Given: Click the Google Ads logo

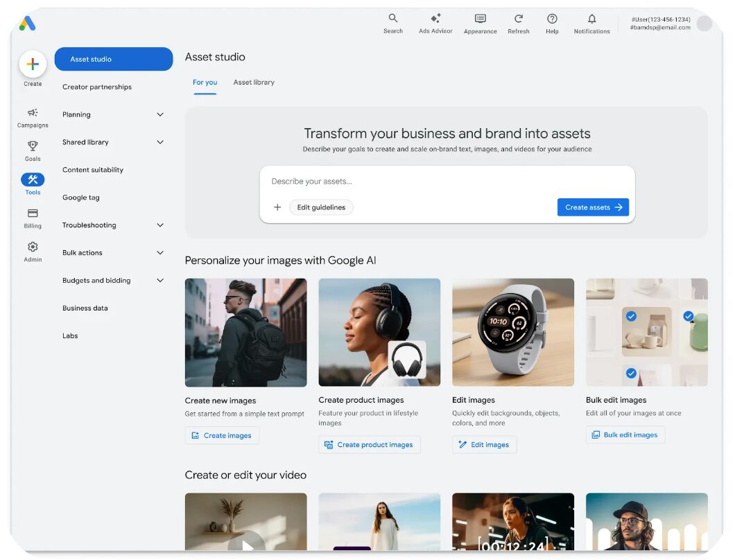Looking at the screenshot, I should [27, 23].
